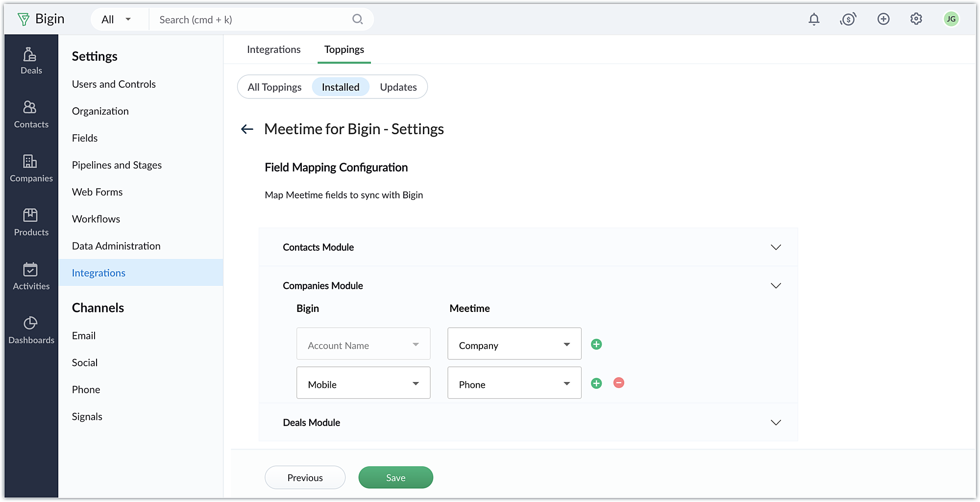Open the Dashboards module in sidebar
This screenshot has width=980, height=502.
tap(31, 330)
